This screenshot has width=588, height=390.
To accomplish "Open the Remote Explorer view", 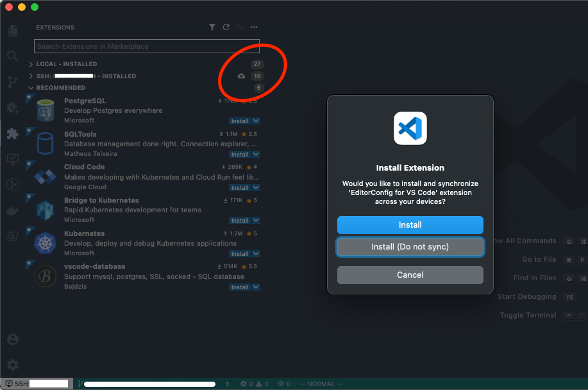I will [13, 159].
